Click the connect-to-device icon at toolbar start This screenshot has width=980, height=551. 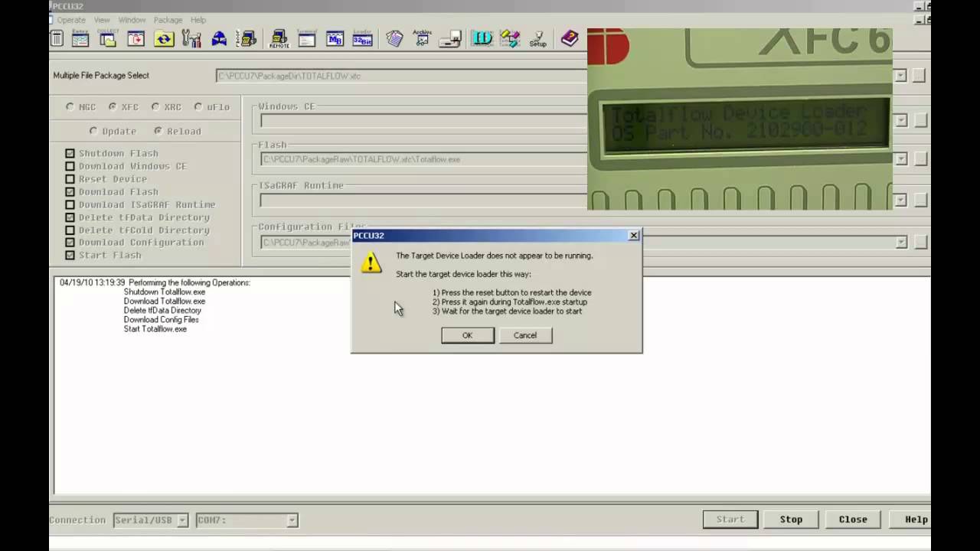pyautogui.click(x=57, y=39)
